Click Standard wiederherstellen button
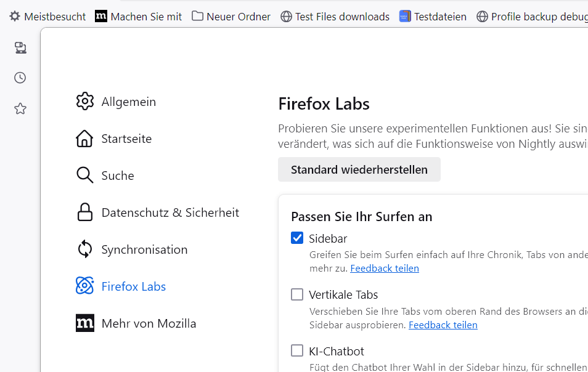Screen dimensions: 588x372 [x=359, y=170]
